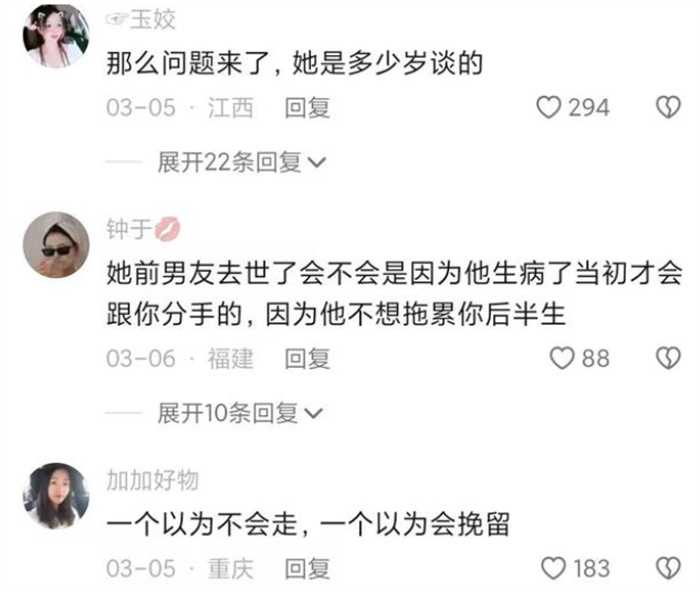The height and width of the screenshot is (592, 700).
Task: Dislike the comment from 江西
Action: [668, 108]
